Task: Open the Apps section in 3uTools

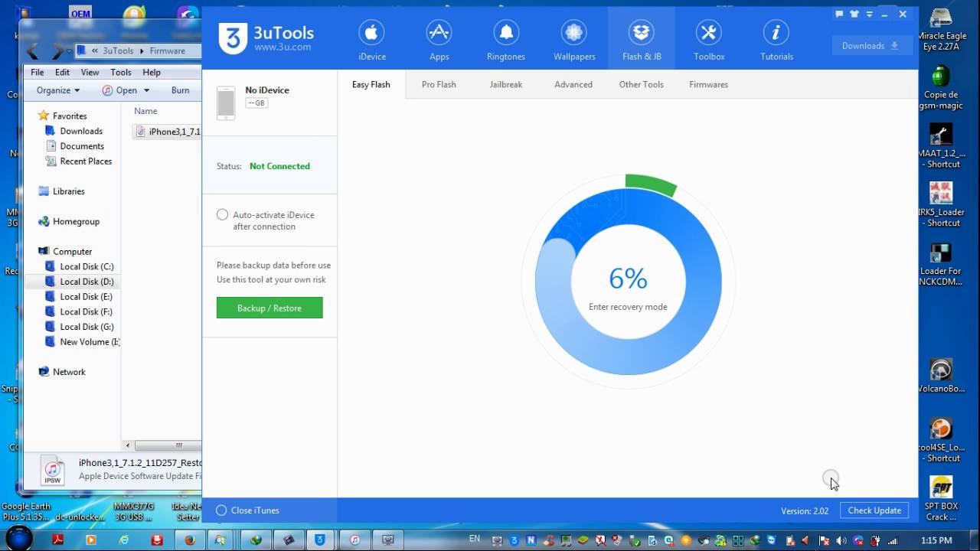Action: coord(439,40)
